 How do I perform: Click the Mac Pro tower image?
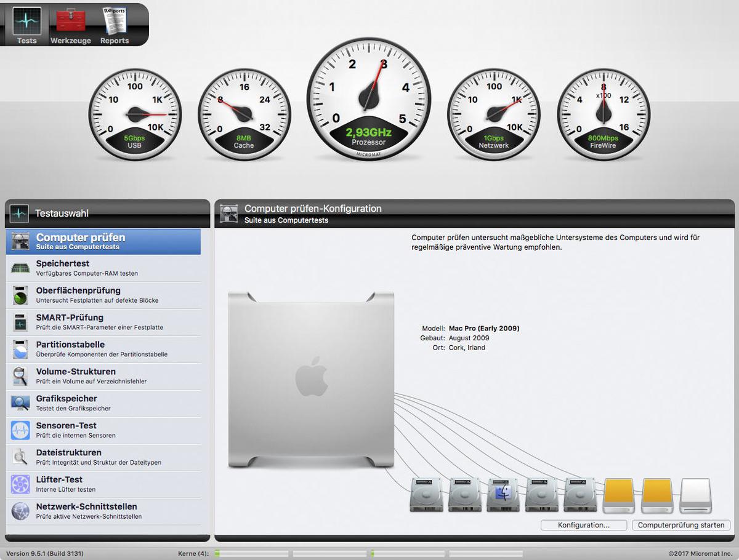point(311,380)
